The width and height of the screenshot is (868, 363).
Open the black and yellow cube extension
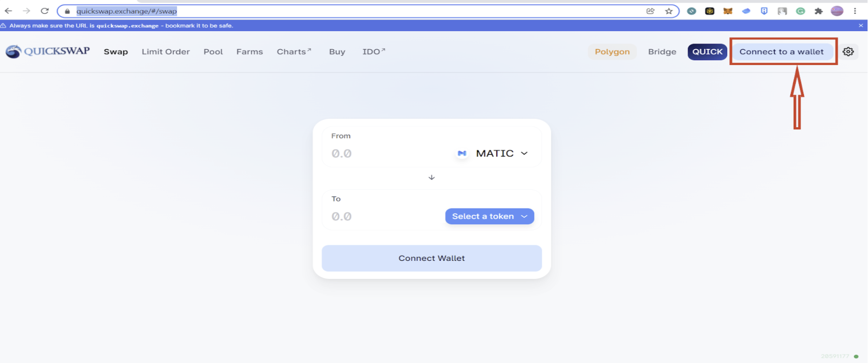710,11
